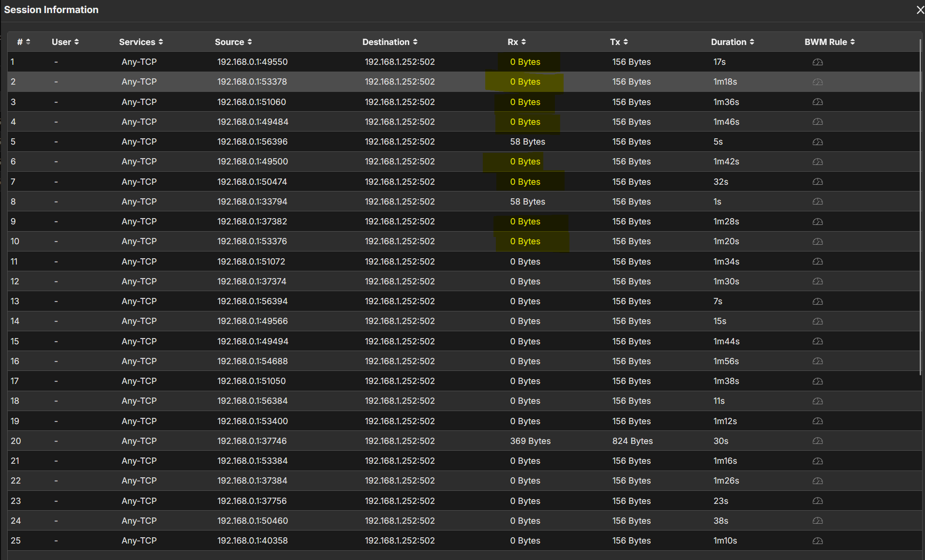Sort by BWM Rule column header
Screen dimensions: 925x560
[830, 42]
